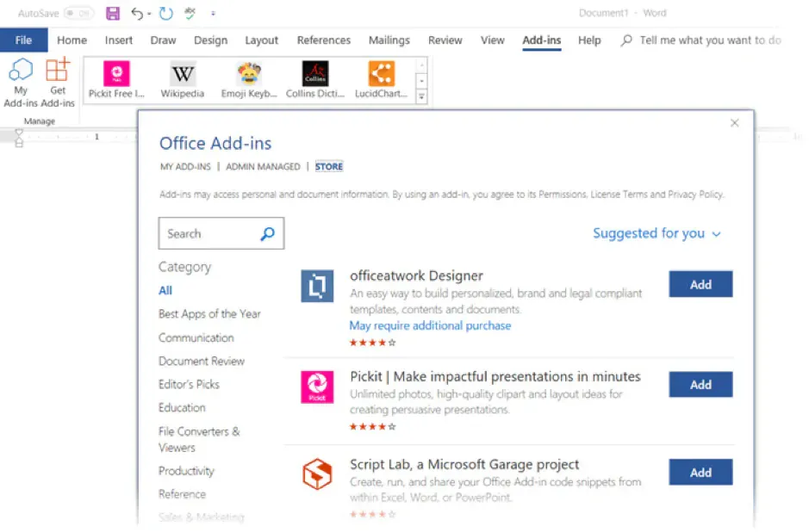Launch the Collins Dictionary add-in

pos(314,77)
